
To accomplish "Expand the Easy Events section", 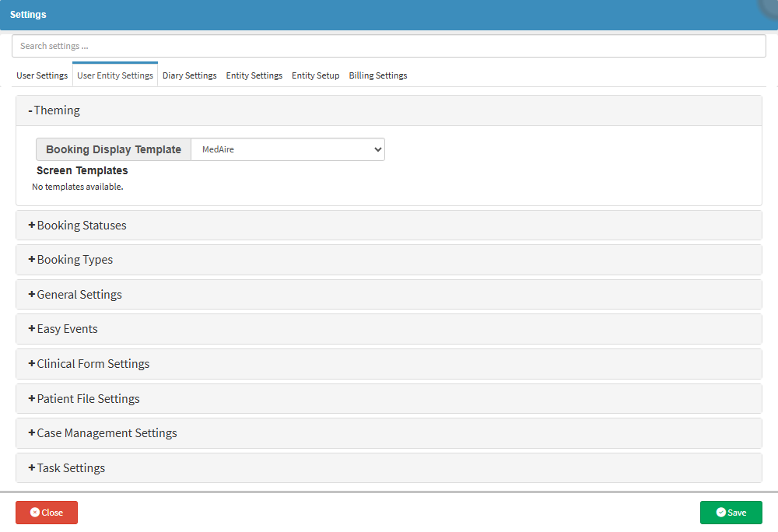I will click(x=64, y=329).
